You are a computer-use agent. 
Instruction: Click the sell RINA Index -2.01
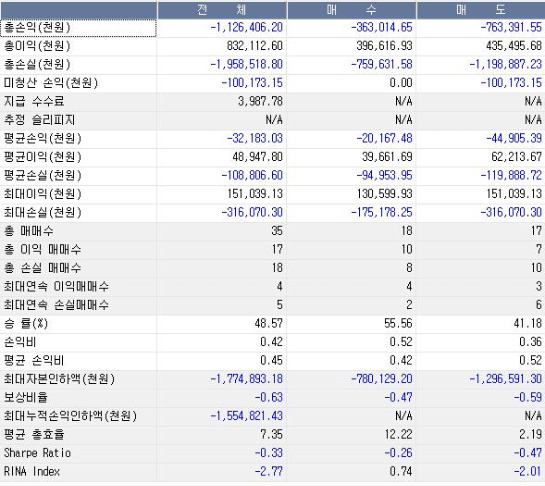click(x=528, y=471)
